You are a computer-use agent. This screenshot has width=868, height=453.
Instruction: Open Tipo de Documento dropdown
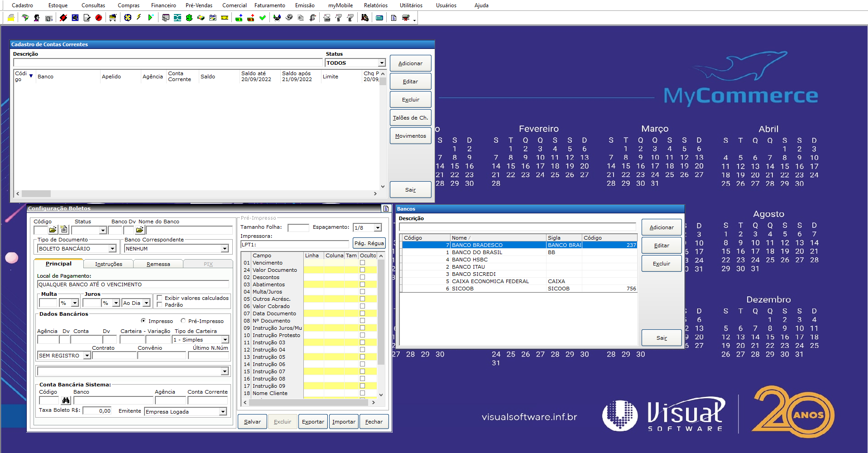pyautogui.click(x=112, y=248)
